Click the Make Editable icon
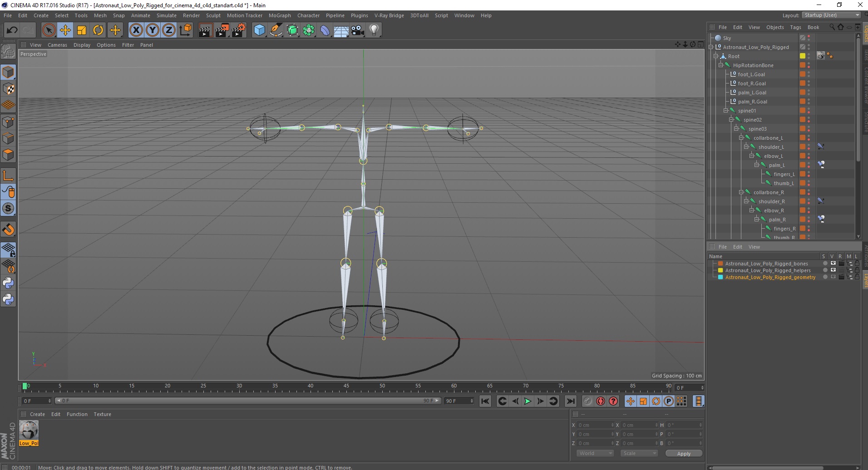This screenshot has height=470, width=868. (8, 52)
